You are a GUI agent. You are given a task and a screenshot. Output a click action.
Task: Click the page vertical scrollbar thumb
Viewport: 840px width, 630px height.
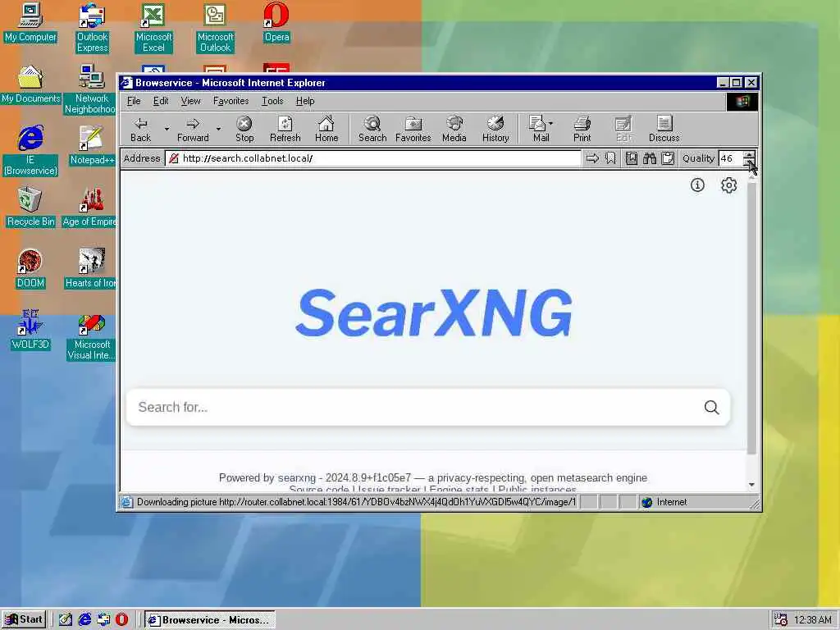pos(751,318)
